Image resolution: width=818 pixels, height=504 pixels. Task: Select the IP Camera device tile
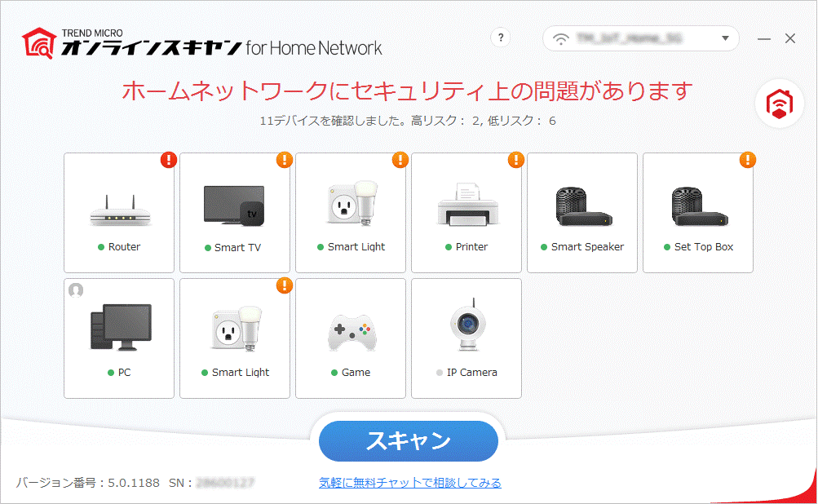pos(466,338)
